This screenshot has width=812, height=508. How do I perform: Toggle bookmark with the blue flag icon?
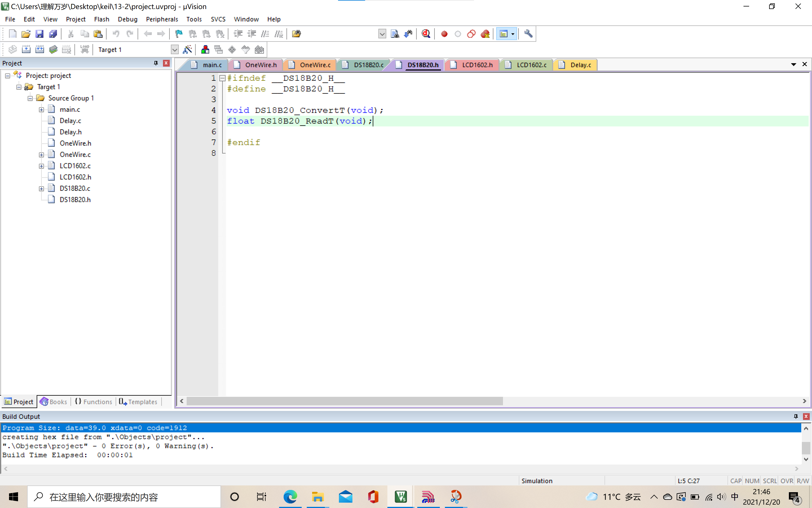179,34
